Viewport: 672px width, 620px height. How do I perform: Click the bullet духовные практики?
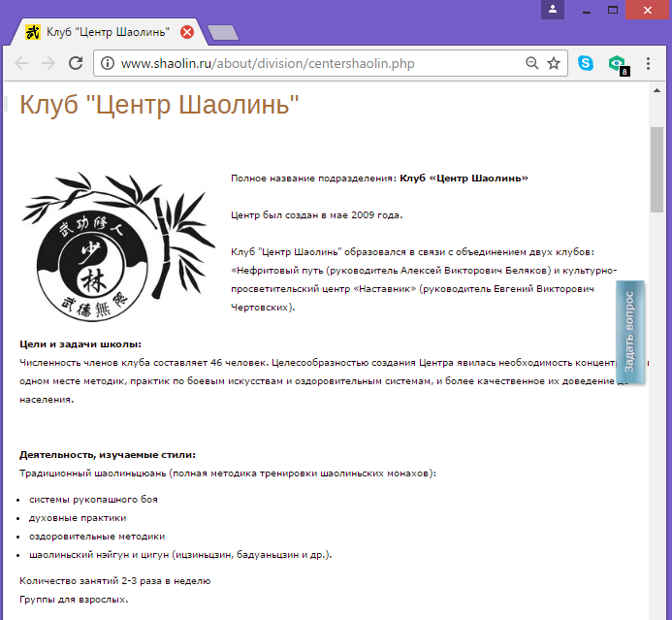(x=78, y=518)
